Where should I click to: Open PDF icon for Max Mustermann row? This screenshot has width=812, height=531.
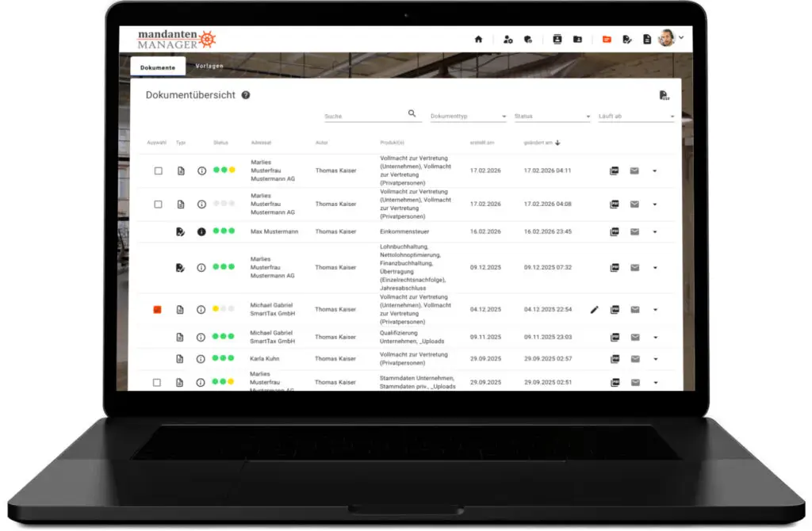(x=615, y=232)
